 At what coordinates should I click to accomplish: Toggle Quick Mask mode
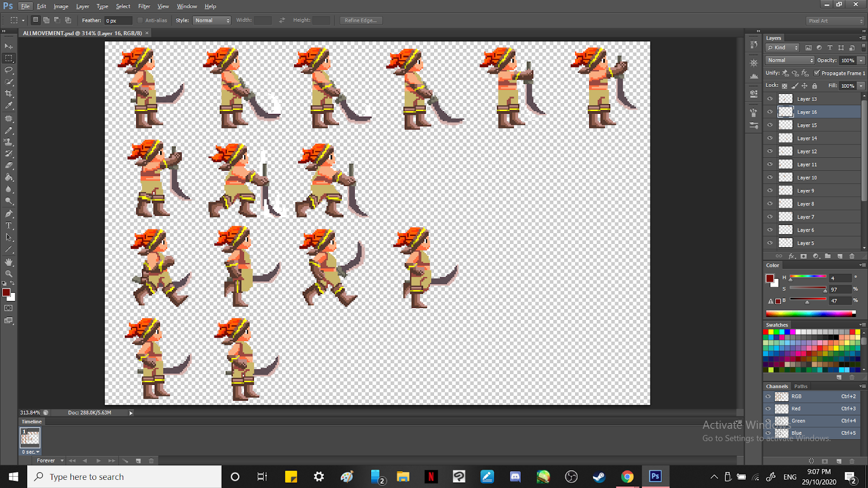point(9,308)
